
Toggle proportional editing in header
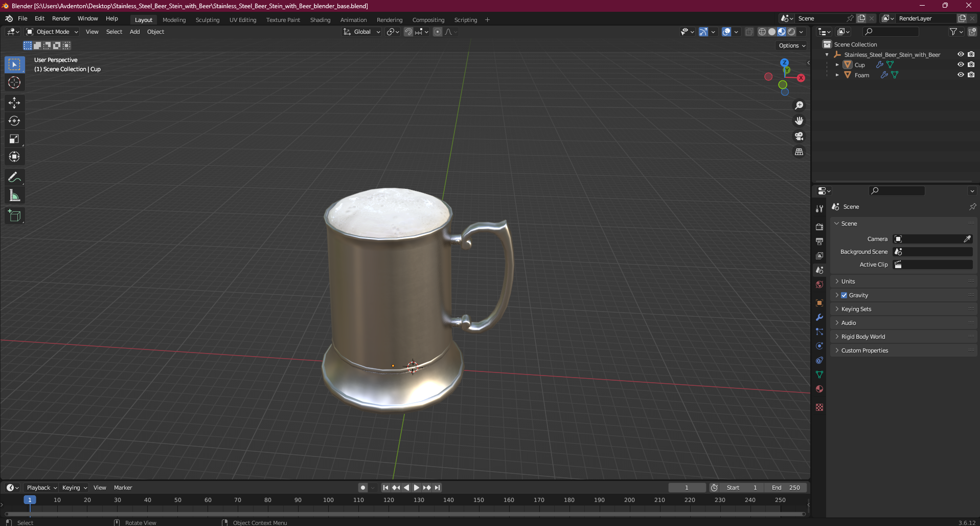438,32
